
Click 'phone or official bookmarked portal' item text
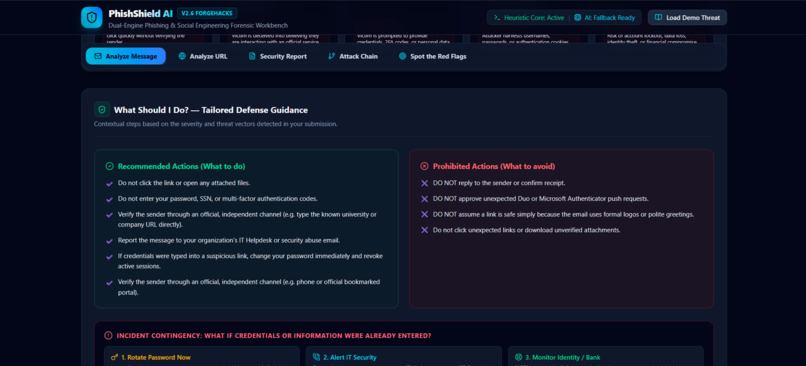pos(249,287)
